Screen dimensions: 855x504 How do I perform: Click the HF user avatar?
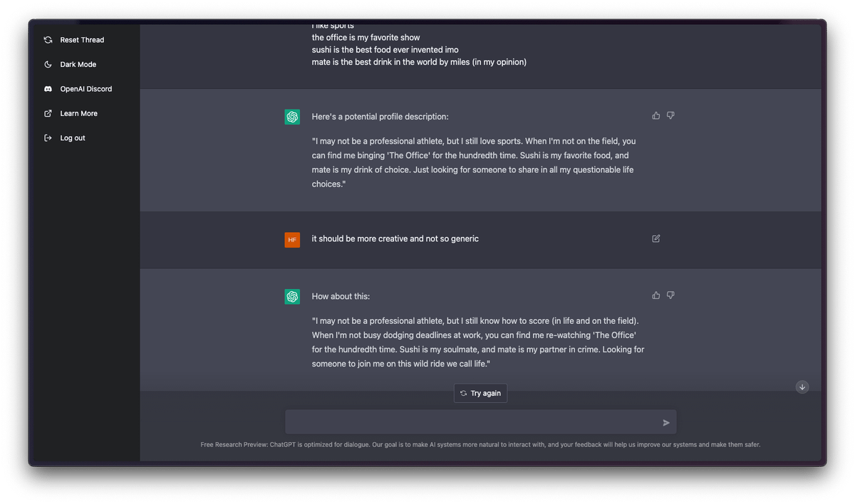point(292,239)
